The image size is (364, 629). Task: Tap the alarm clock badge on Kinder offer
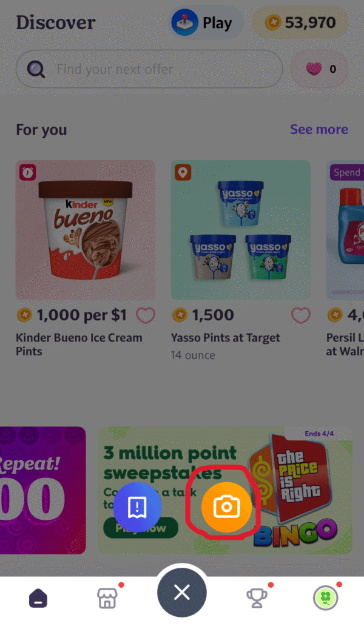[28, 172]
